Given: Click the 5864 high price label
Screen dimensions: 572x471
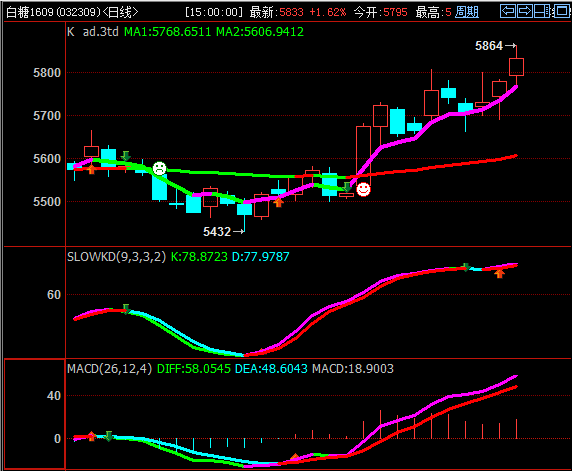Looking at the screenshot, I should coord(489,46).
